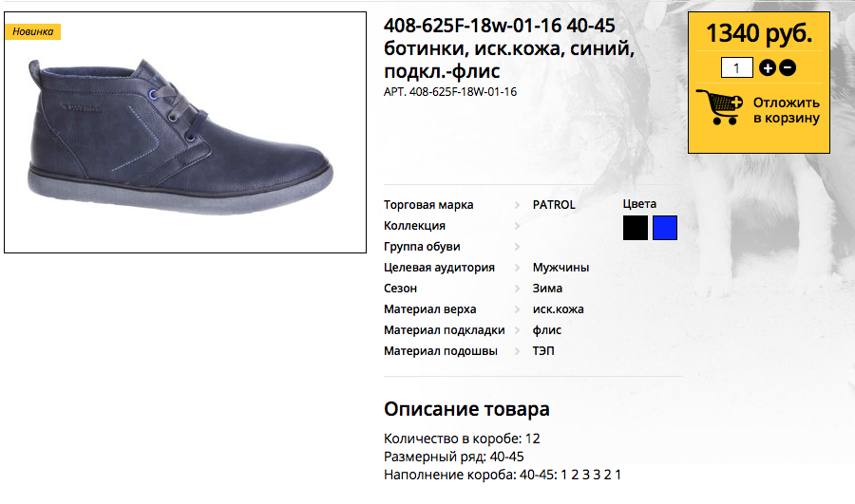Decrease quantity with the minus icon

[x=788, y=68]
